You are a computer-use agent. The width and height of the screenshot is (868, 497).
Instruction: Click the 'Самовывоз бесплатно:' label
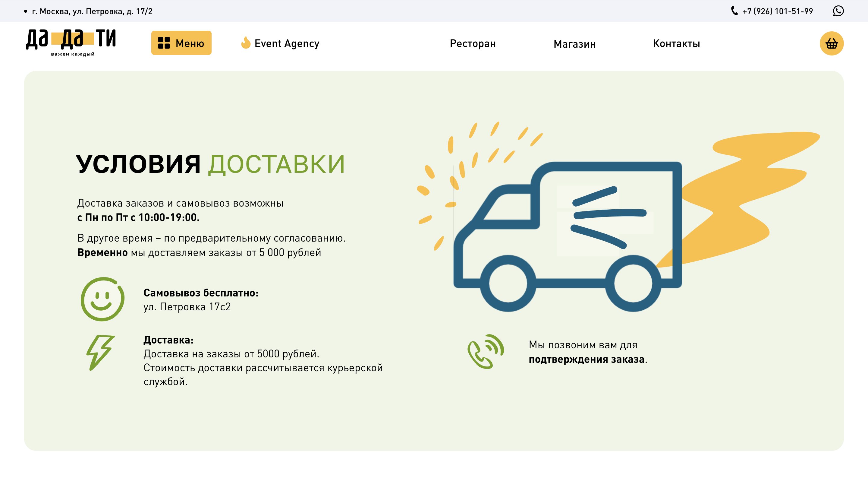pos(201,293)
